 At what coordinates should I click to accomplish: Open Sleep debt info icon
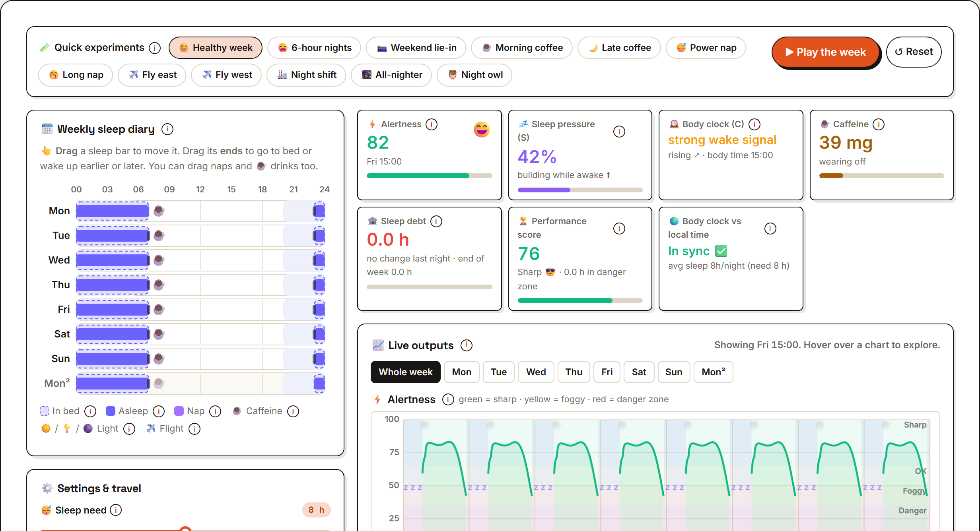click(436, 221)
